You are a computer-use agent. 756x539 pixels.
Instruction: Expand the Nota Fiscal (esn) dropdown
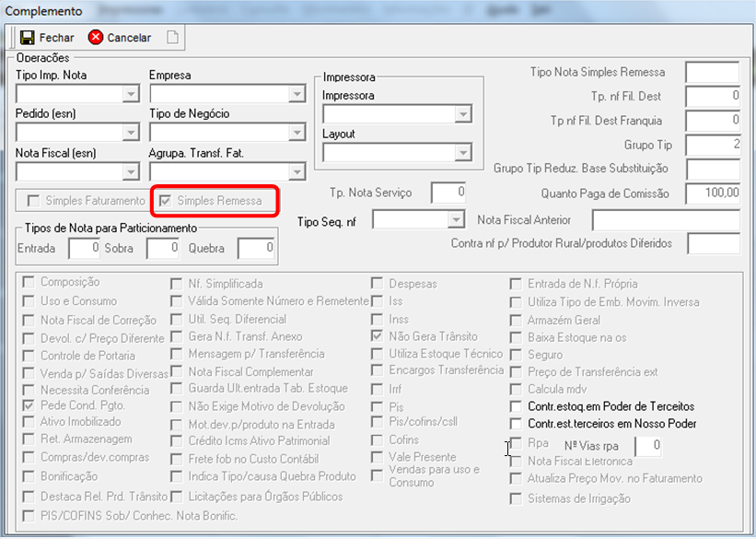[131, 171]
